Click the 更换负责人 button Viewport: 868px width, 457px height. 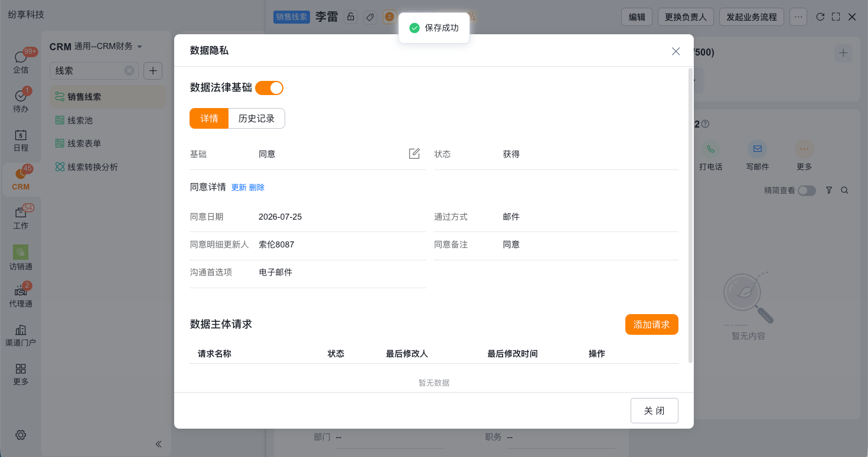(x=686, y=17)
